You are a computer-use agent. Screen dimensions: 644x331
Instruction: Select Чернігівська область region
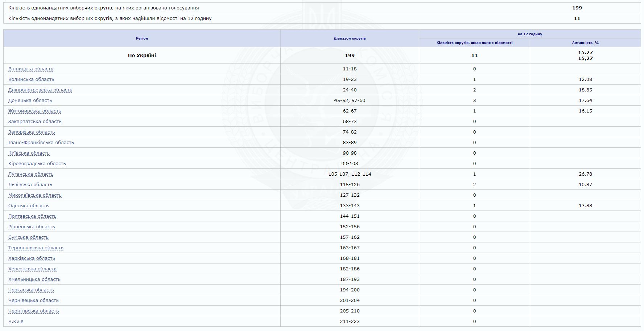point(33,311)
